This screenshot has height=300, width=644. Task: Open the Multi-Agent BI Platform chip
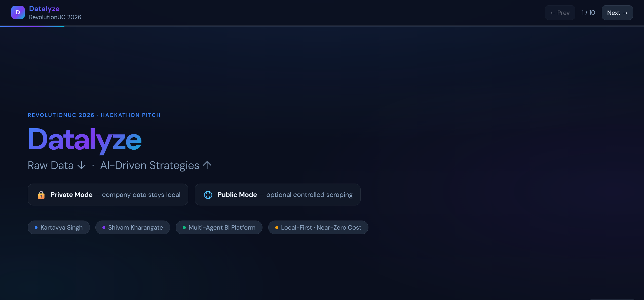(x=219, y=228)
